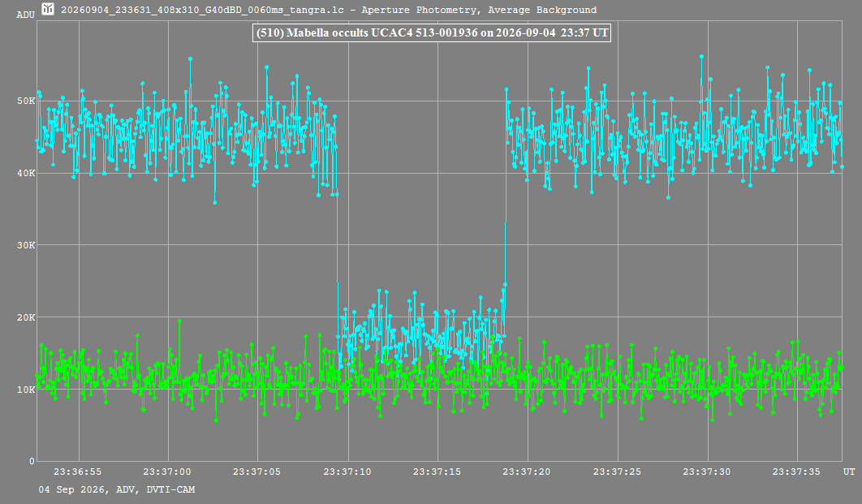Click the "23:37:00" time axis label
Screen dimensions: 862x504
pyautogui.click(x=167, y=472)
